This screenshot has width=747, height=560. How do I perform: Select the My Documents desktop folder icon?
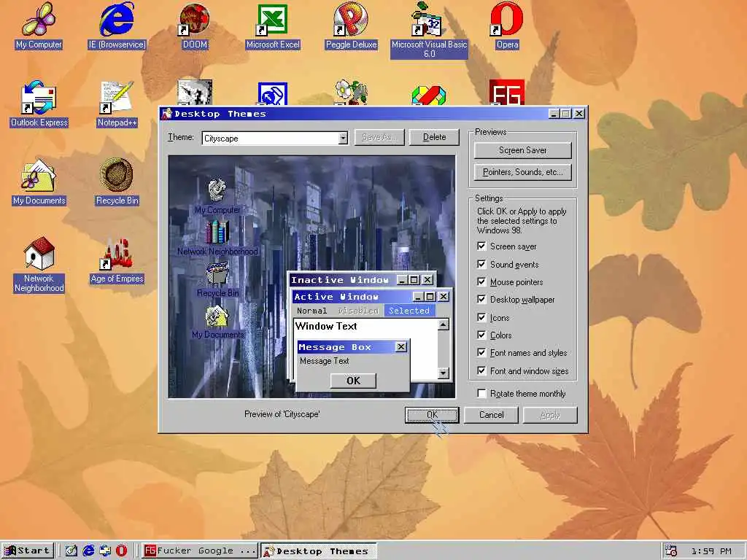39,182
